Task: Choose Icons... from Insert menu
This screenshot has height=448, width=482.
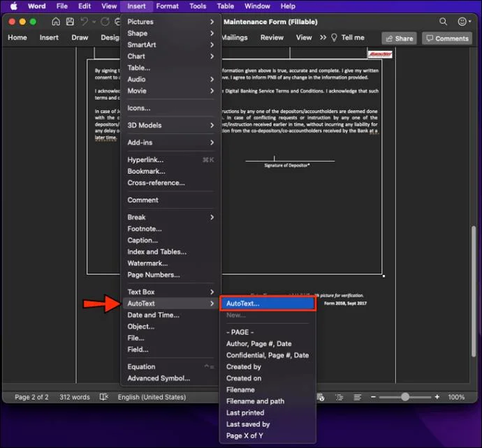Action: click(x=170, y=108)
